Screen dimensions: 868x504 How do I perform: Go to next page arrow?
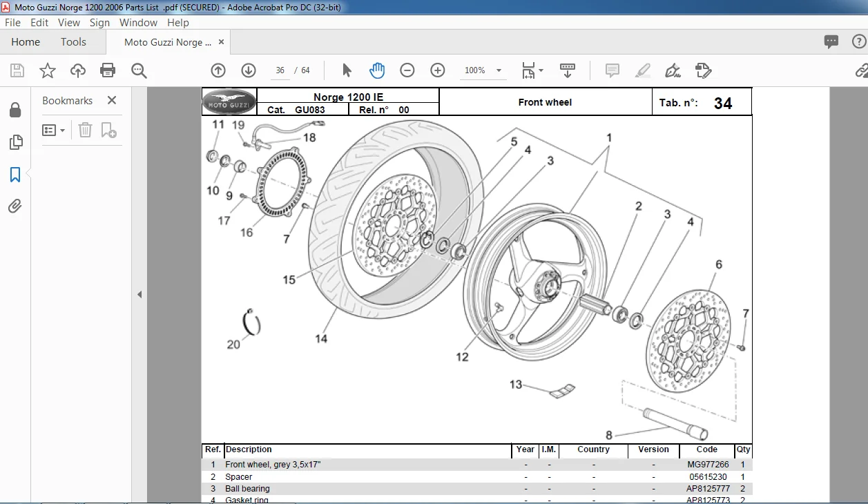[x=249, y=70]
